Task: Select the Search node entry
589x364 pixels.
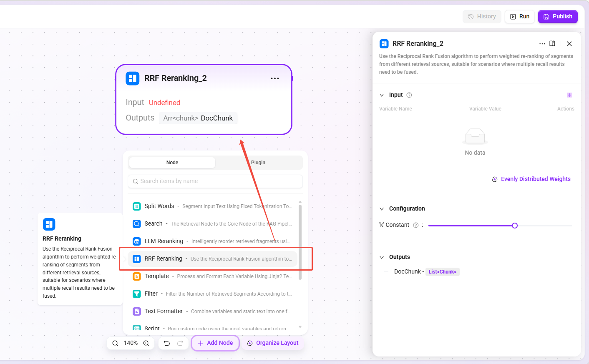Action: [x=213, y=224]
